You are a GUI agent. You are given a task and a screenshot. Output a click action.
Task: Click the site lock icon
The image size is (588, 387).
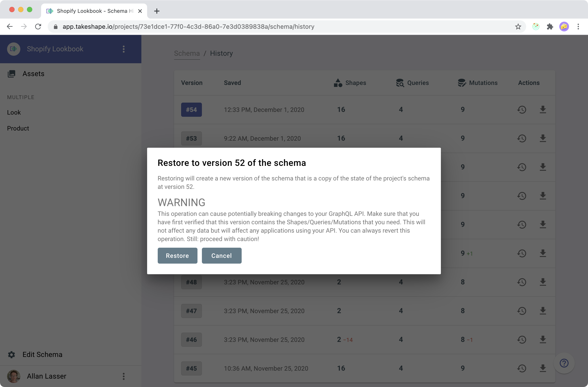(56, 27)
